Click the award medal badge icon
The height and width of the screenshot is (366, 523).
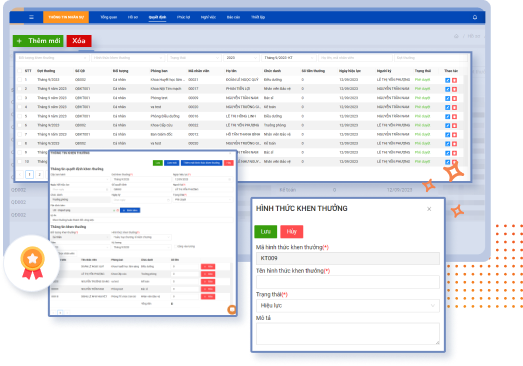tap(32, 263)
